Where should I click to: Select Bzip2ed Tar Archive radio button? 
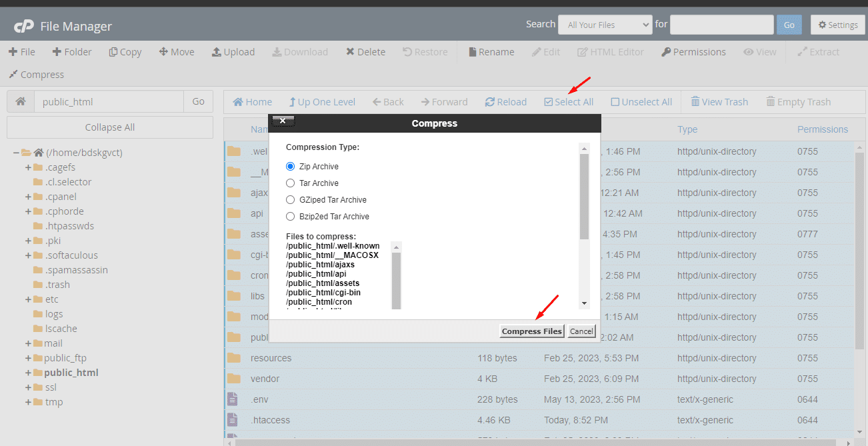[x=290, y=217]
